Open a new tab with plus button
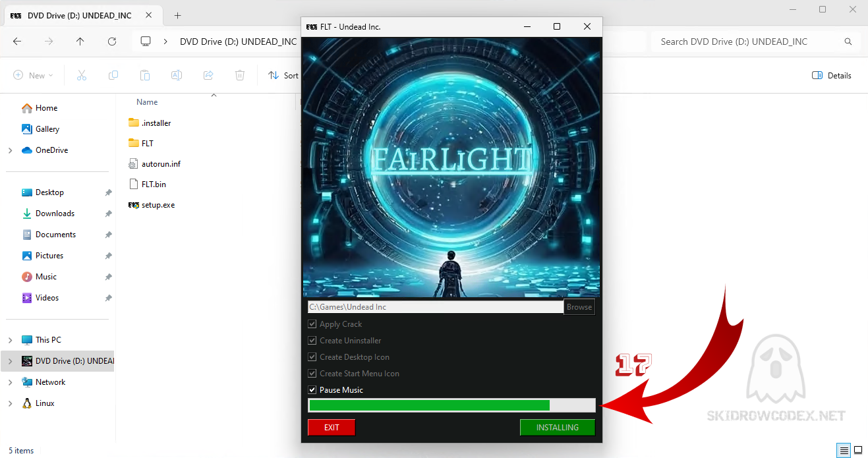 177,16
